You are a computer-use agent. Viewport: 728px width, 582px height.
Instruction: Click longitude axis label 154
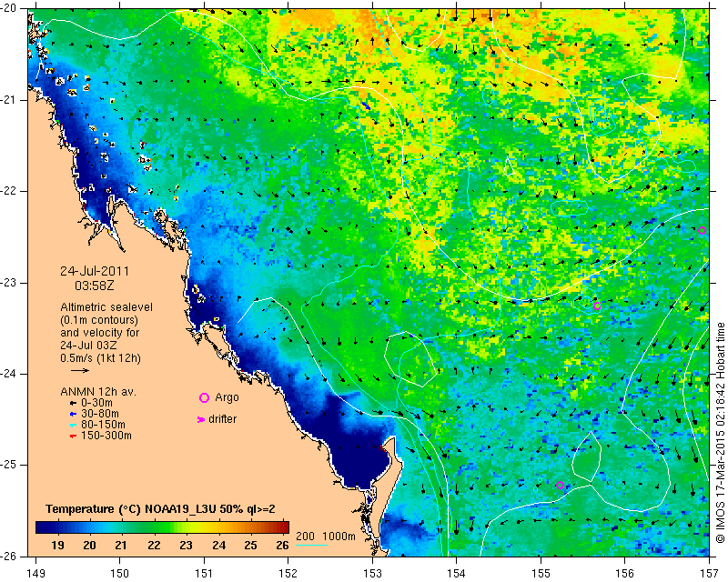[457, 574]
